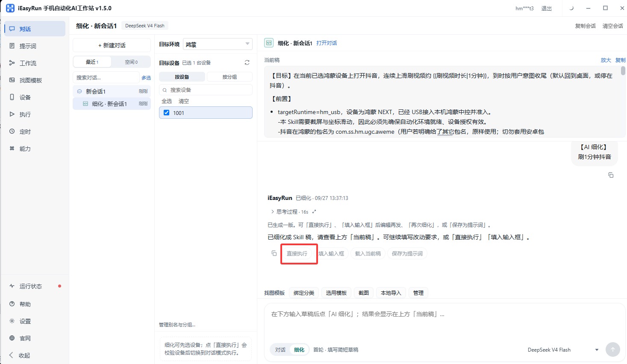Open 设置 in the sidebar
Image resolution: width=627 pixels, height=364 pixels.
35,321
